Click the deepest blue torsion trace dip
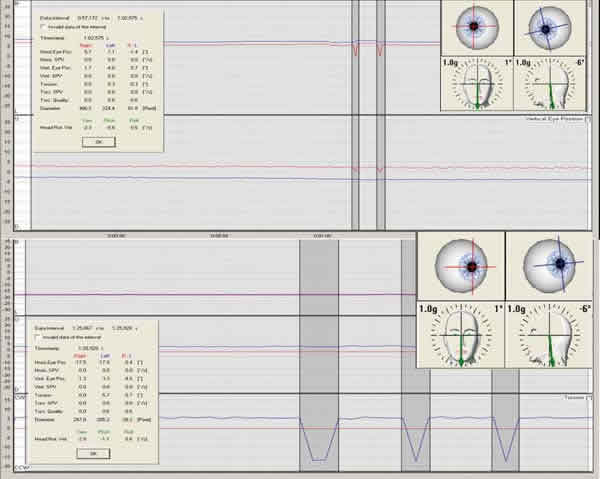The height and width of the screenshot is (479, 600). coord(318,460)
